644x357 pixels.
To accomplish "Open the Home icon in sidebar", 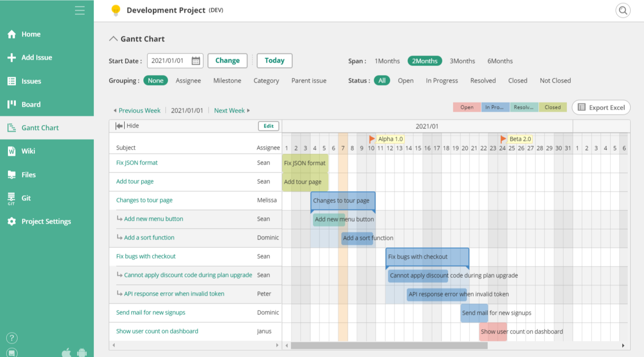I will coord(11,34).
